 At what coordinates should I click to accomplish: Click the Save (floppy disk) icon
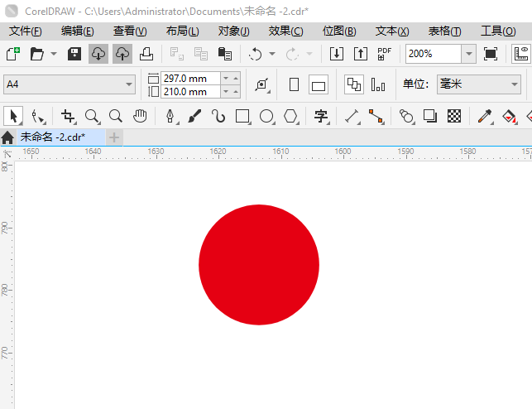tap(74, 54)
